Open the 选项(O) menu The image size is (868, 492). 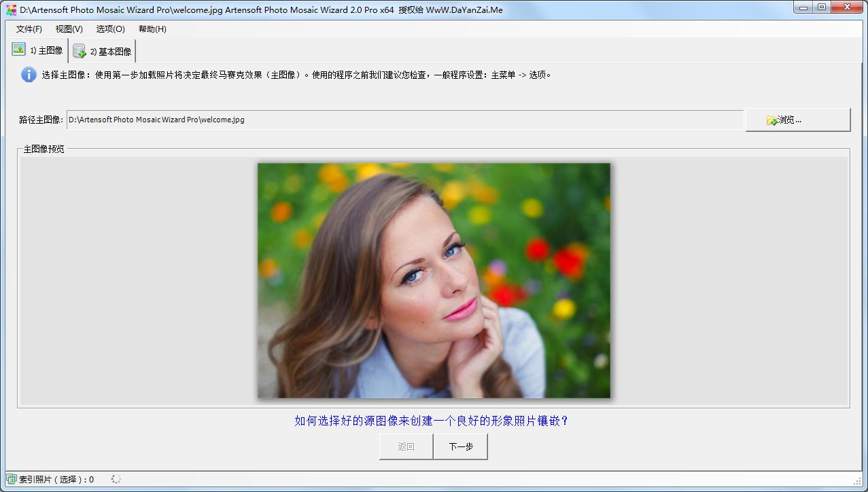click(x=110, y=29)
